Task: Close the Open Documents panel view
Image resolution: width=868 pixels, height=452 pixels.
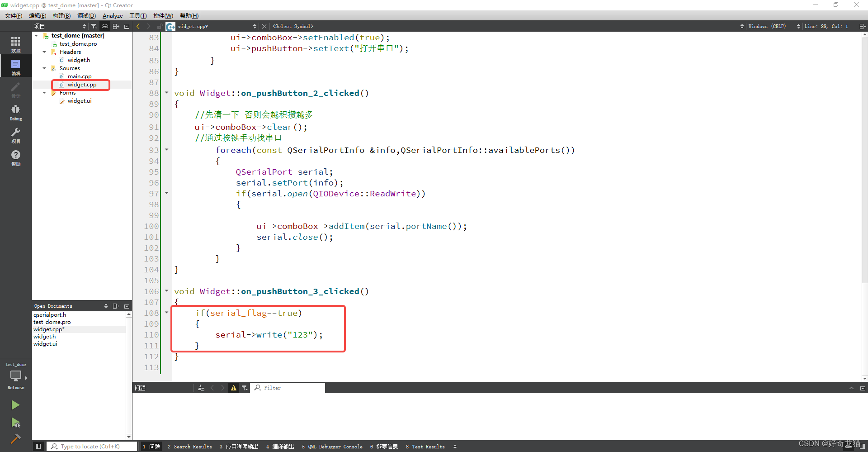Action: [x=127, y=306]
